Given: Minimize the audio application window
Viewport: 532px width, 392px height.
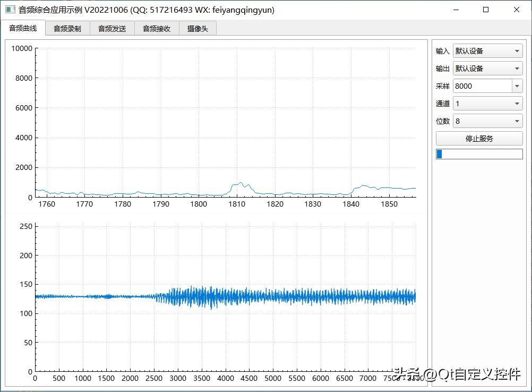Looking at the screenshot, I should click(455, 10).
